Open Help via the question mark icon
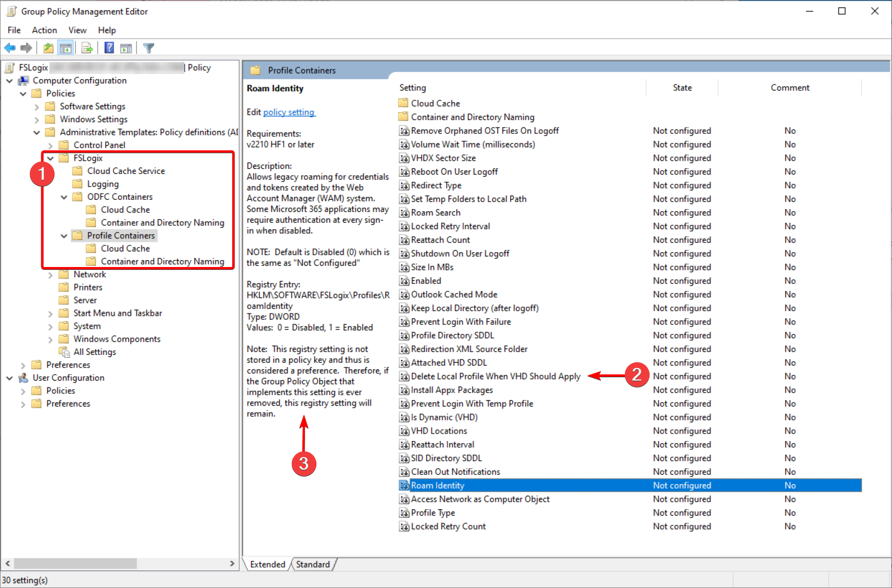The height and width of the screenshot is (588, 892). click(x=109, y=48)
